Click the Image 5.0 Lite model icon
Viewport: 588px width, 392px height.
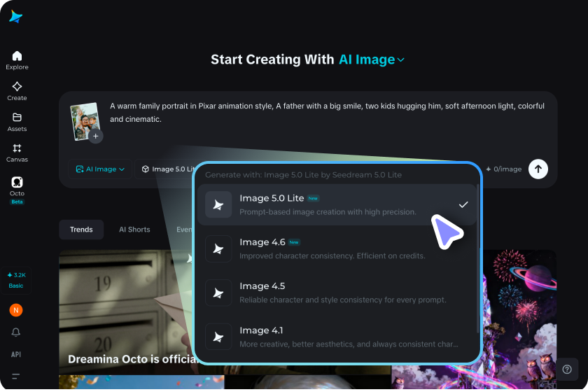(218, 205)
